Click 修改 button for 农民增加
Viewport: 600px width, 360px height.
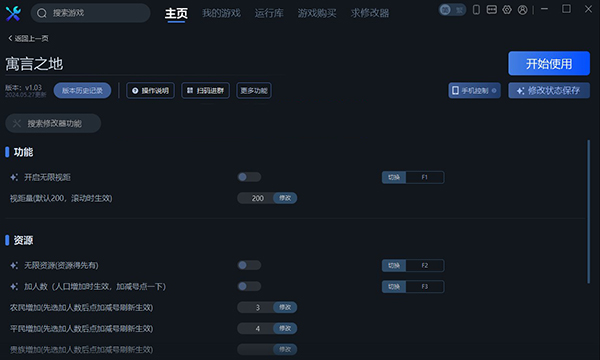(285, 307)
